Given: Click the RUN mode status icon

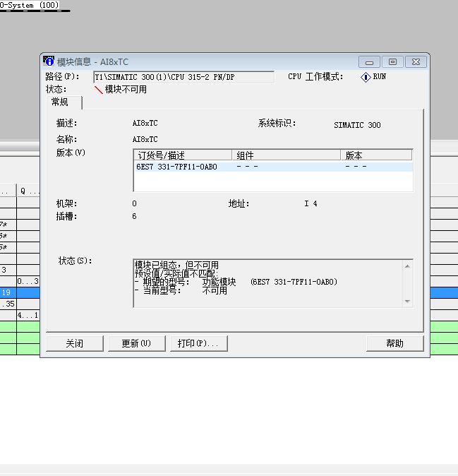Looking at the screenshot, I should pyautogui.click(x=366, y=77).
